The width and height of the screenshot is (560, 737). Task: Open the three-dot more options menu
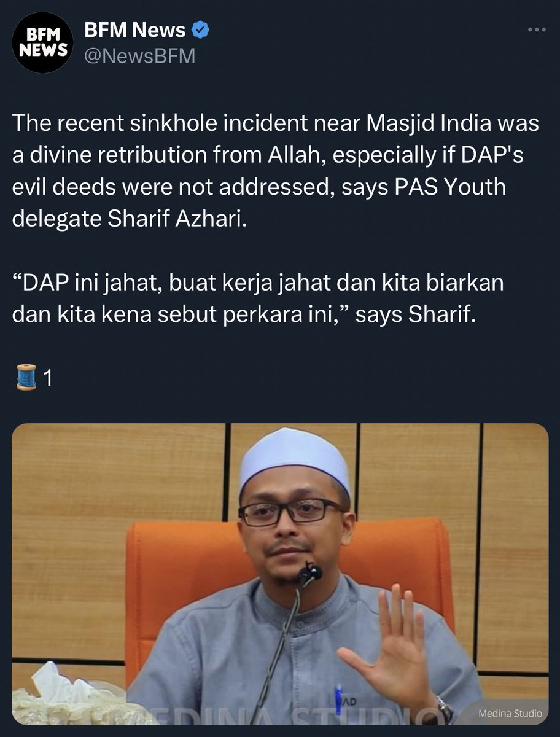point(537,29)
